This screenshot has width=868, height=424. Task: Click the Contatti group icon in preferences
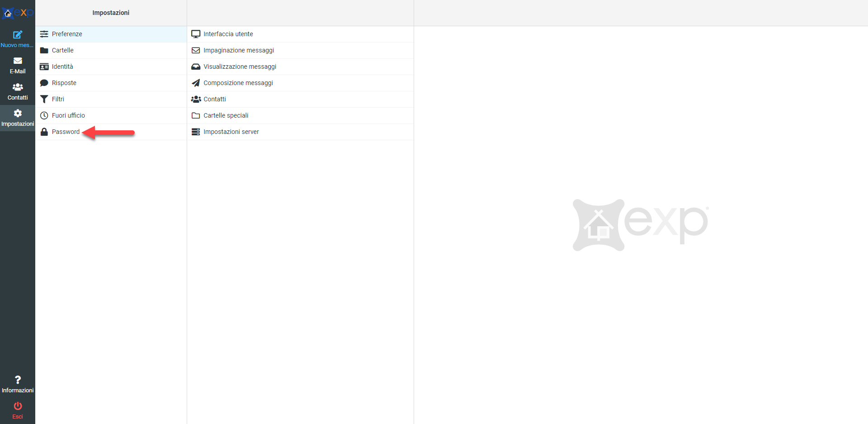196,99
